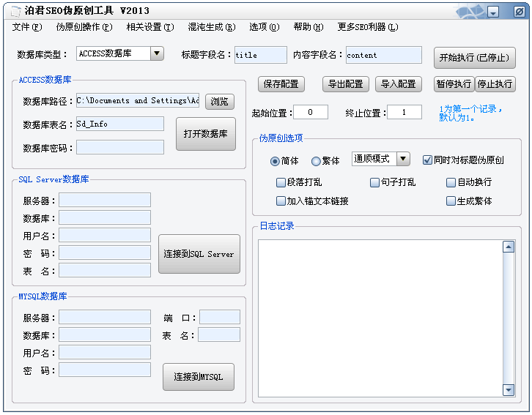Viewport: 532px width, 415px height.
Task: Click the 保存配置 button
Action: pos(281,84)
